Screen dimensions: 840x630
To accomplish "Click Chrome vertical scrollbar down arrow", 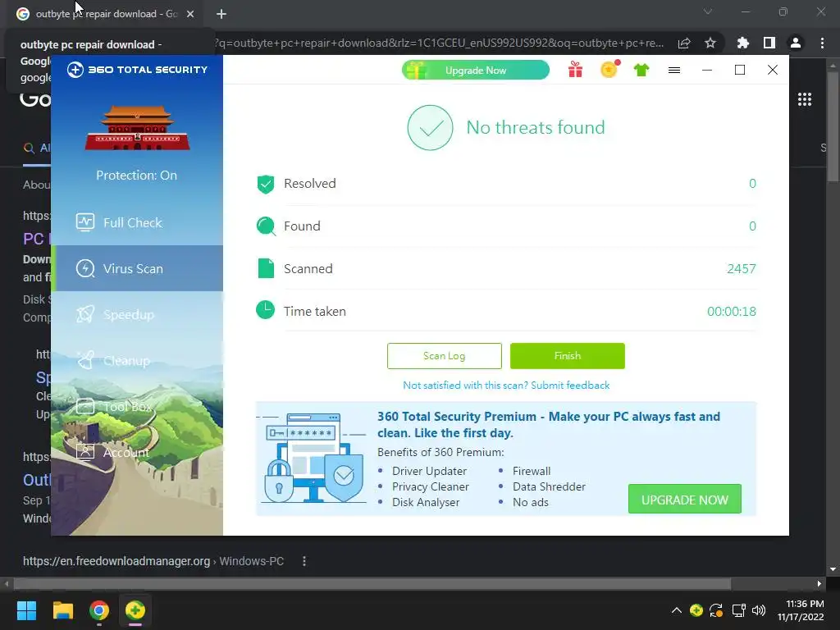I will [x=833, y=569].
